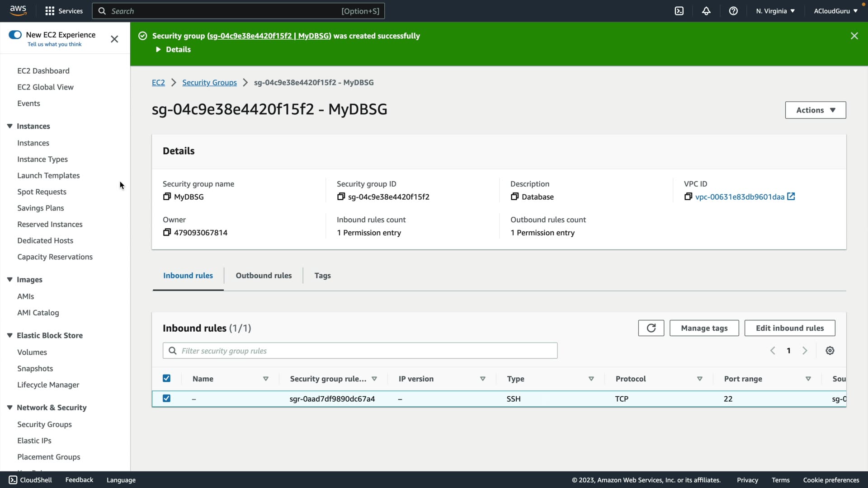This screenshot has width=868, height=488.
Task: Switch to the Outbound rules tab
Action: 264,276
